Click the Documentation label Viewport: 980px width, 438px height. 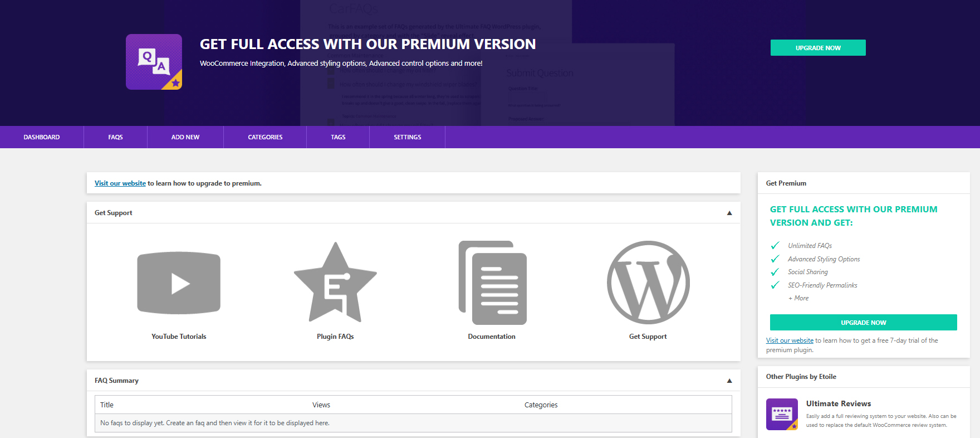pyautogui.click(x=492, y=337)
